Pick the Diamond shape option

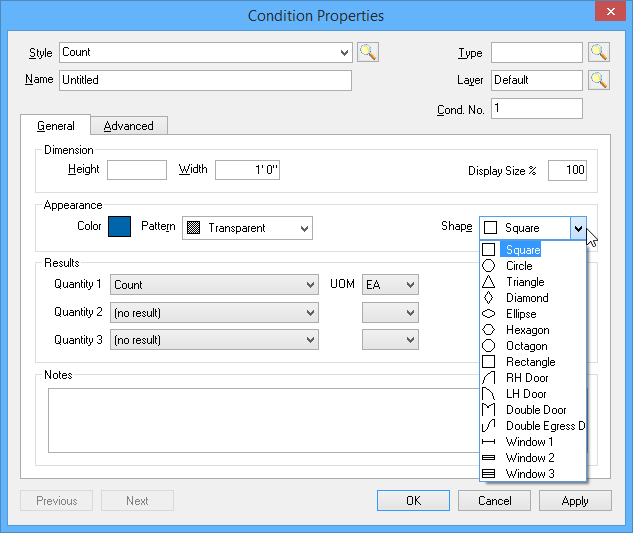533,298
